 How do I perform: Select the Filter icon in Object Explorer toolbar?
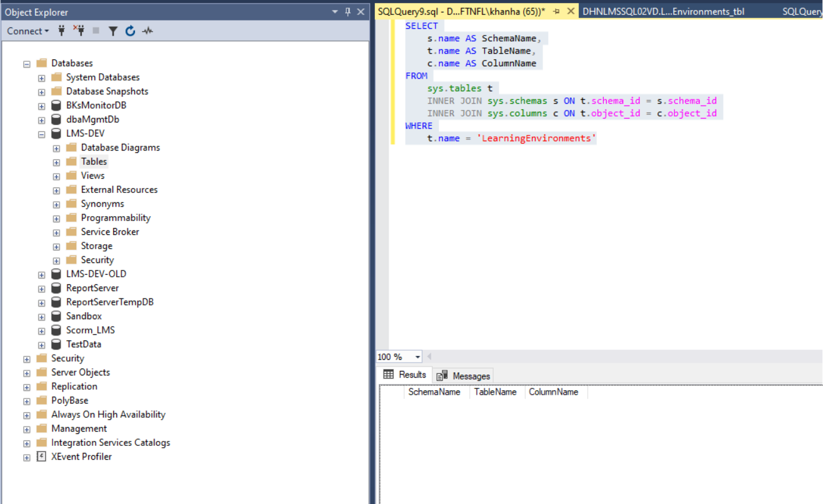pos(112,31)
